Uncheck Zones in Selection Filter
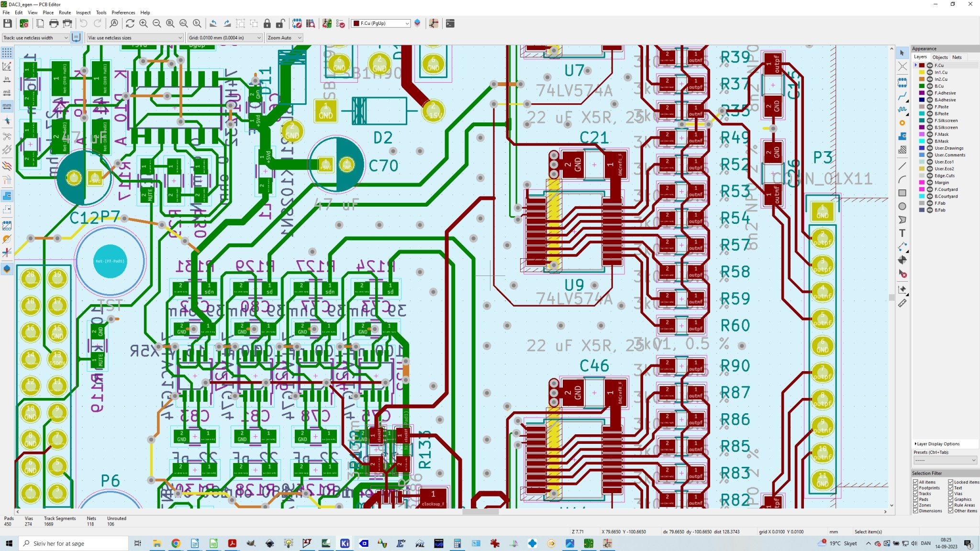This screenshot has width=980, height=551. click(915, 505)
